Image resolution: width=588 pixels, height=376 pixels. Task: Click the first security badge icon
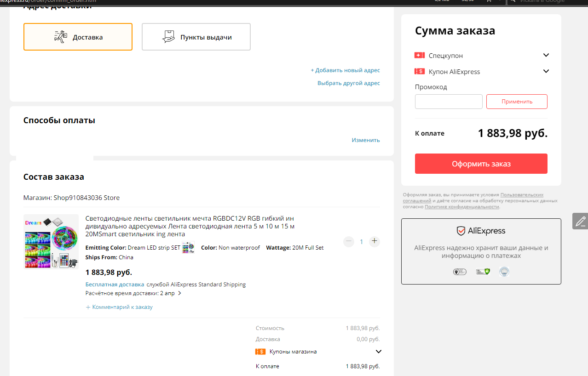460,272
